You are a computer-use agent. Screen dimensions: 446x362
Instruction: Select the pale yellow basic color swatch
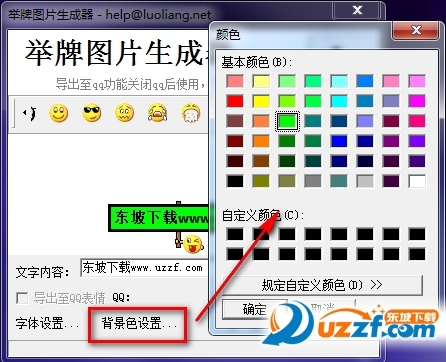(x=261, y=81)
